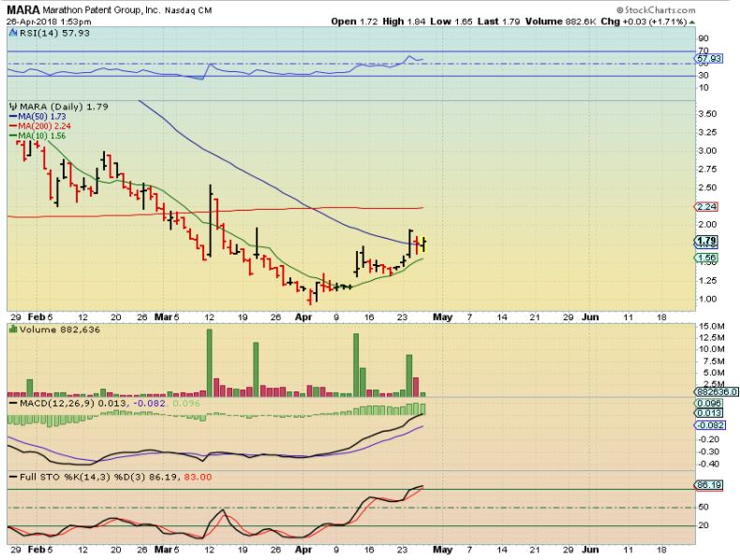Viewport: 740px width, 560px height.
Task: Click the Volume 882,636 panel label
Action: coord(59,330)
